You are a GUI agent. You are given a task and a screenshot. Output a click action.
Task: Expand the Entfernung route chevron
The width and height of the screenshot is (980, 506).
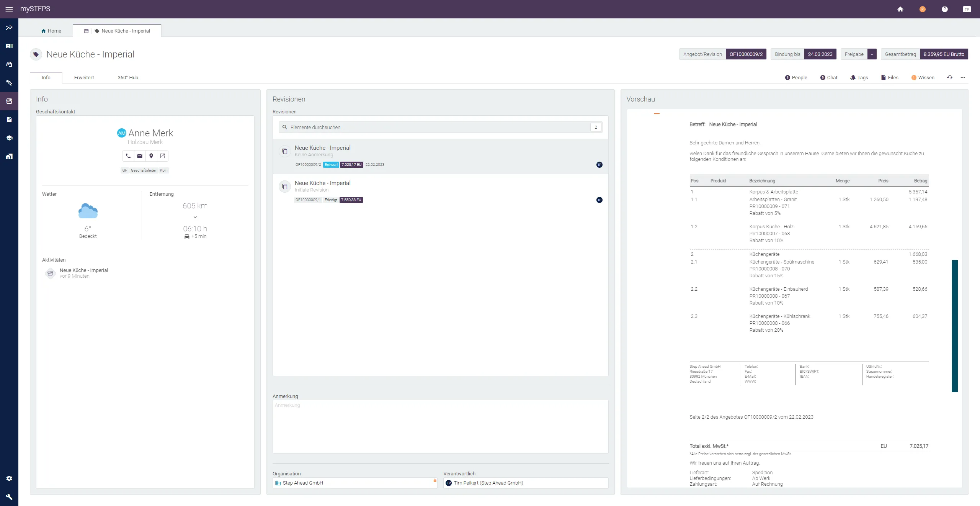pos(195,217)
